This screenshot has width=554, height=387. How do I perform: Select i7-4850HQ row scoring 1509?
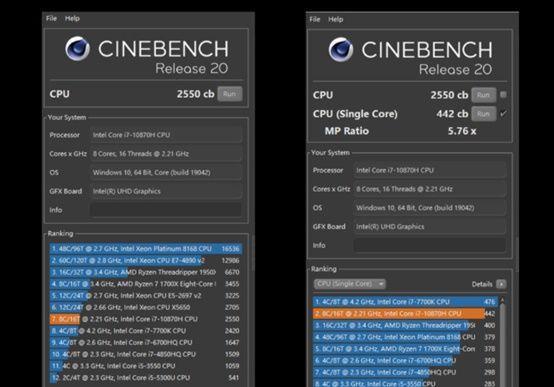pyautogui.click(x=146, y=354)
